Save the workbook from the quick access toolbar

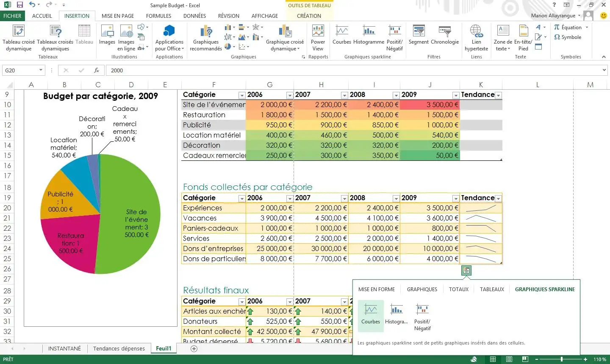(19, 5)
